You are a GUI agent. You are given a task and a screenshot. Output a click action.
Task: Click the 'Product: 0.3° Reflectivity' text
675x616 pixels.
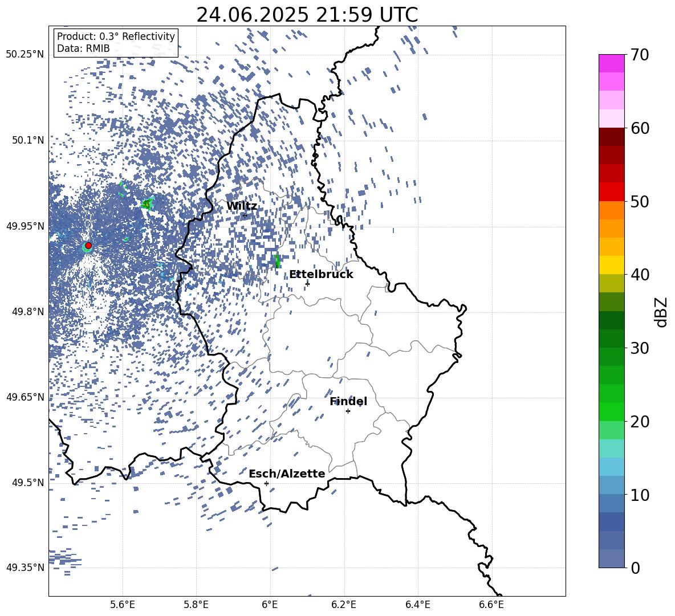pos(116,36)
